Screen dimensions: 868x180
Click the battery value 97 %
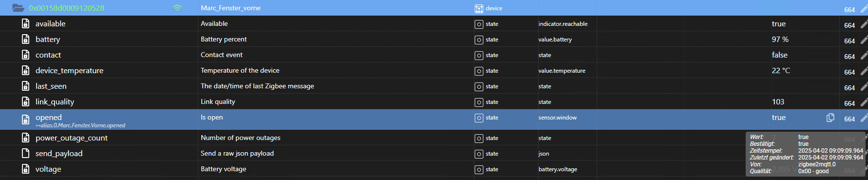point(780,39)
